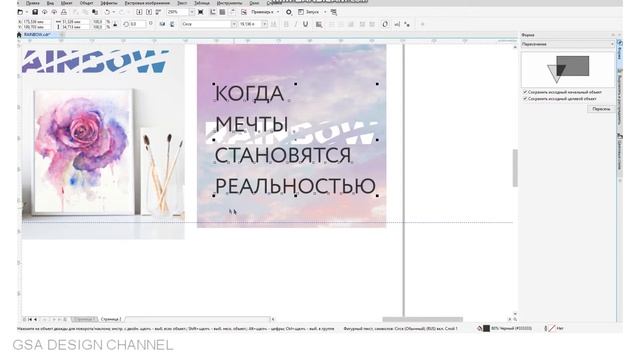Click the object width field
The width and height of the screenshot is (640, 360).
coord(76,22)
